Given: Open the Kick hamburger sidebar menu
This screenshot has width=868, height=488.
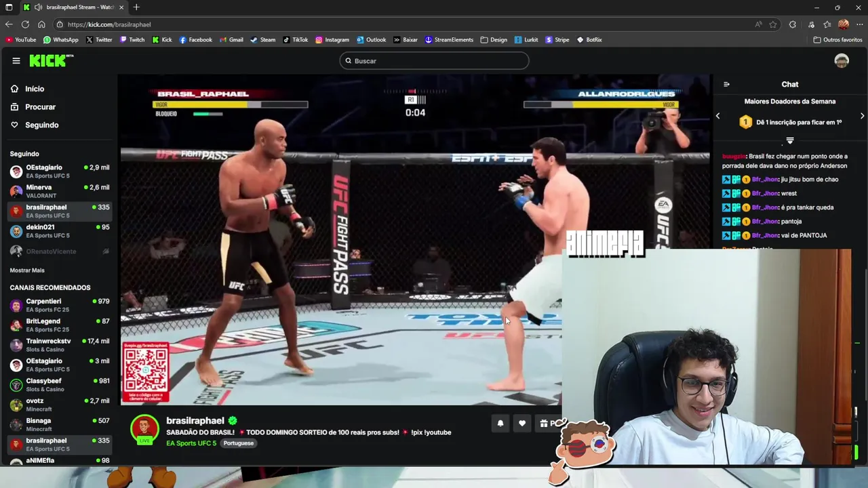Looking at the screenshot, I should [16, 61].
